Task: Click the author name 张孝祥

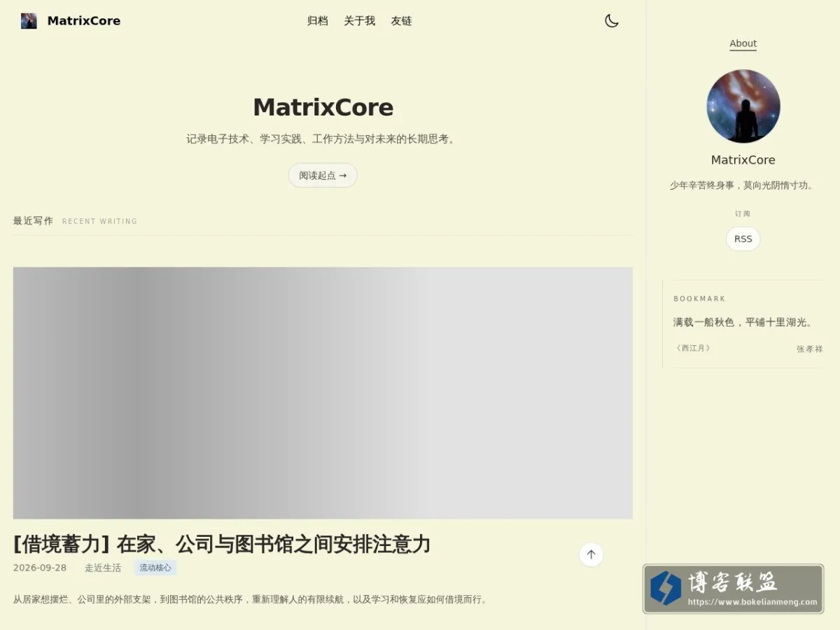Action: coord(809,349)
